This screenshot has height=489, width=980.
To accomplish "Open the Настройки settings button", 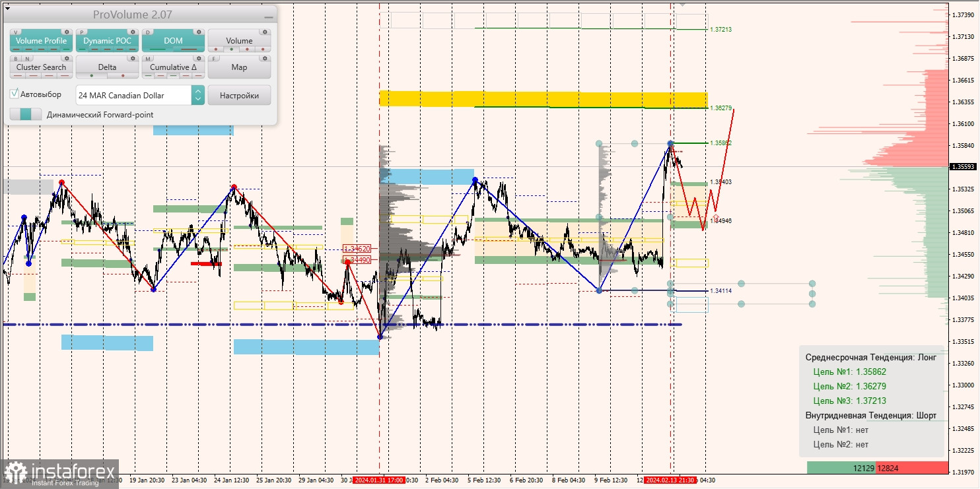I will click(x=239, y=95).
